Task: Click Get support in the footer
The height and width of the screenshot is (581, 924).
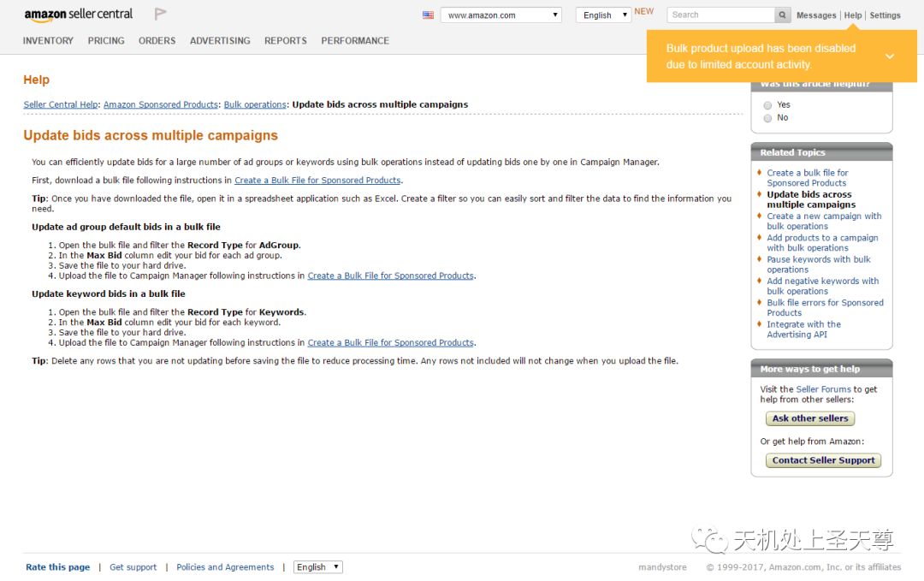Action: (x=133, y=566)
